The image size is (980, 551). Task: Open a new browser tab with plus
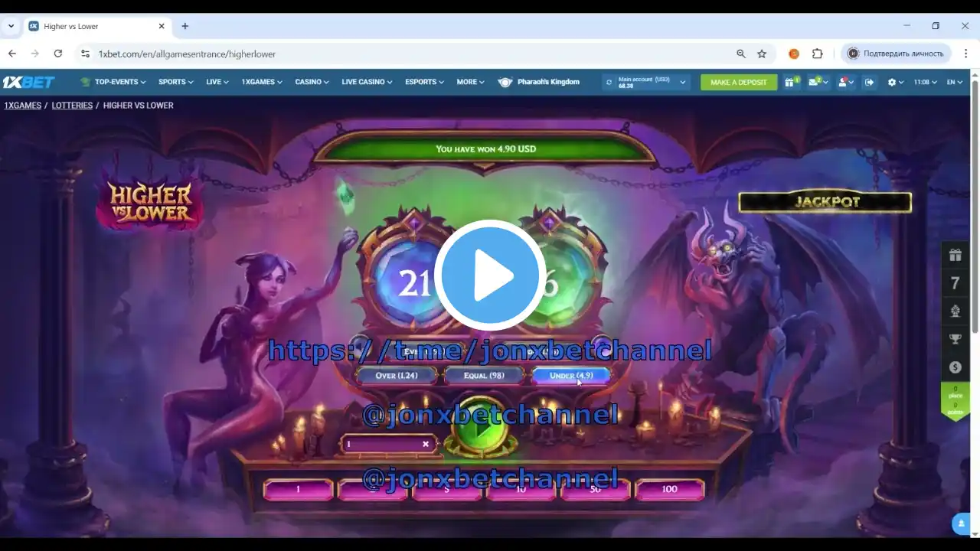tap(185, 26)
